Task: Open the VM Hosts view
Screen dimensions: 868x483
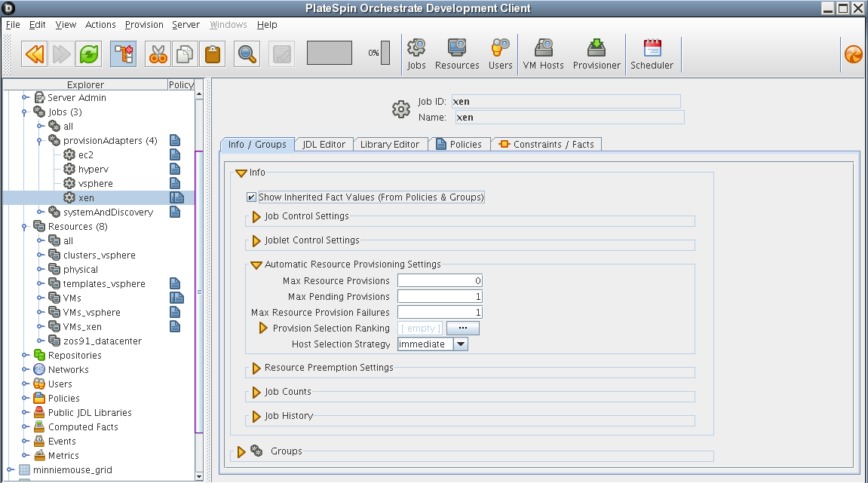Action: tap(543, 54)
